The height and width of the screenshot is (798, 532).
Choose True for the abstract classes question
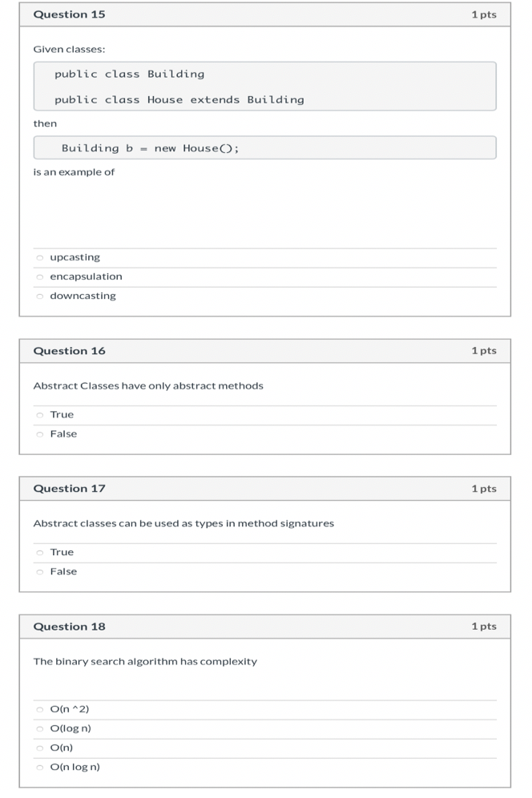tap(39, 414)
